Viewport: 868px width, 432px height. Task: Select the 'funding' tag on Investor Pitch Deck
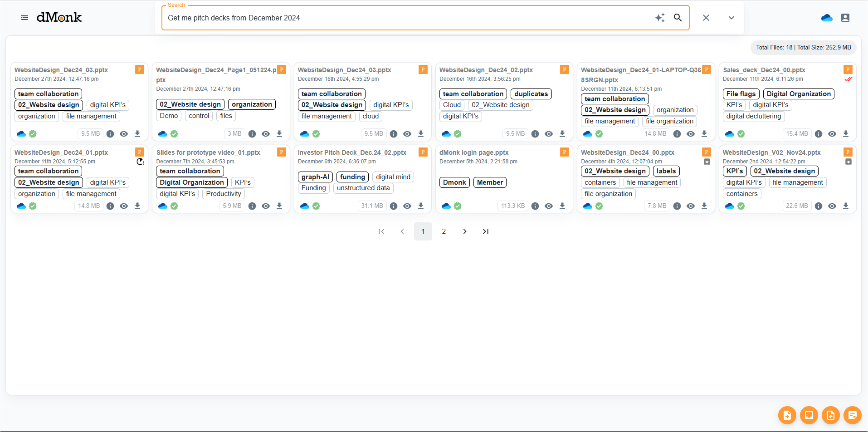click(x=352, y=177)
